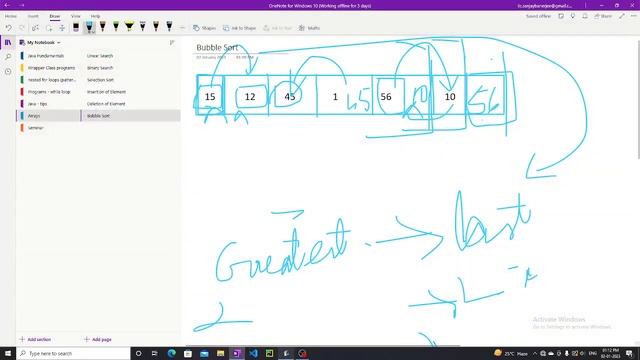
Task: Switch to the Draw ribbon tab
Action: (x=55, y=16)
